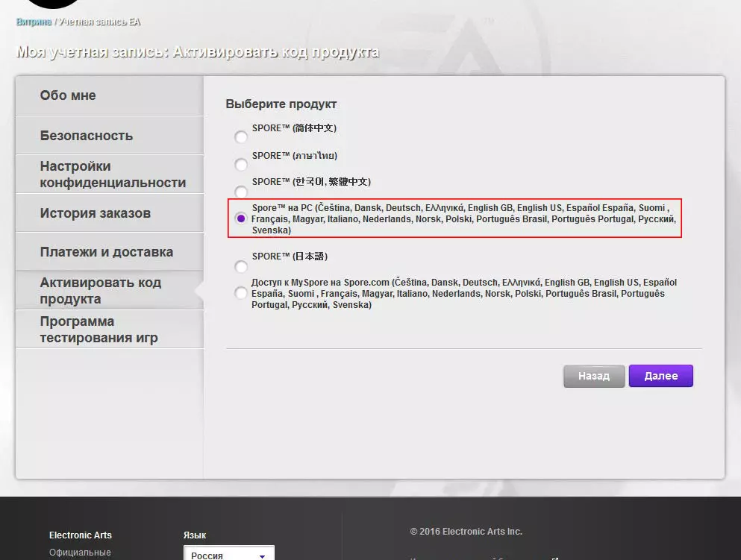Select the Spore на PC radio button
The width and height of the screenshot is (741, 560).
point(241,218)
